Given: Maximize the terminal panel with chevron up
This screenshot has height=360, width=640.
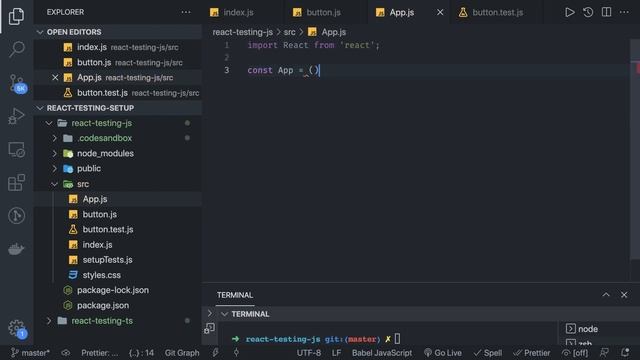Looking at the screenshot, I should tap(606, 295).
